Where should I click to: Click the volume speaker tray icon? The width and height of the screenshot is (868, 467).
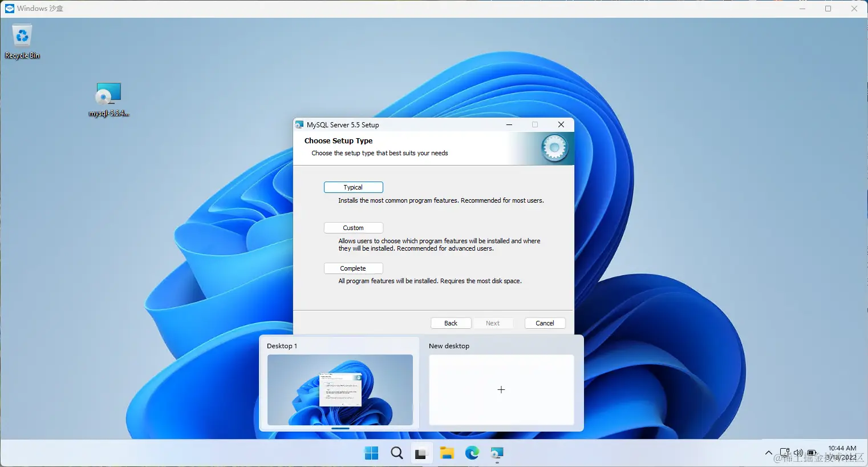coord(798,453)
